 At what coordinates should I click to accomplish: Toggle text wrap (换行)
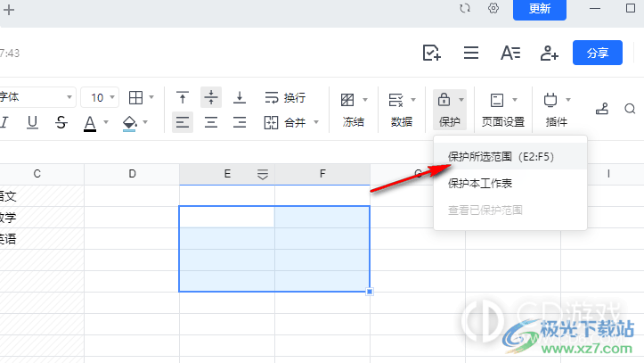point(285,97)
